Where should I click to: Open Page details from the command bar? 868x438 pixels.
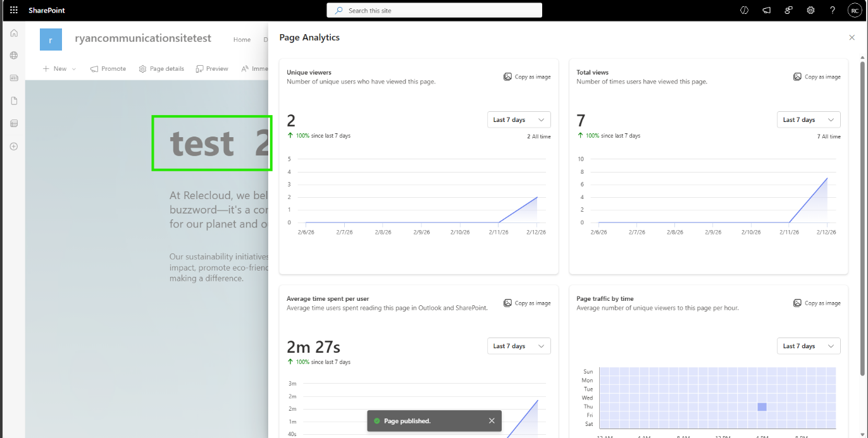pos(161,68)
